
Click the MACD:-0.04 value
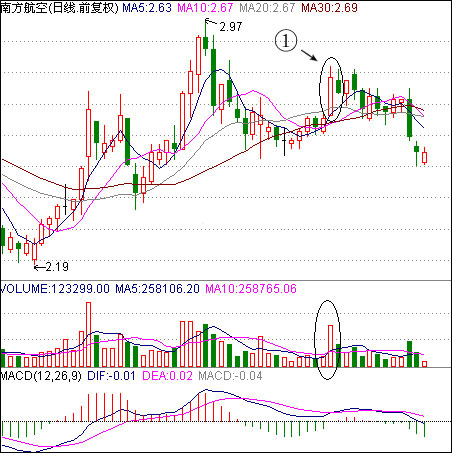230,376
